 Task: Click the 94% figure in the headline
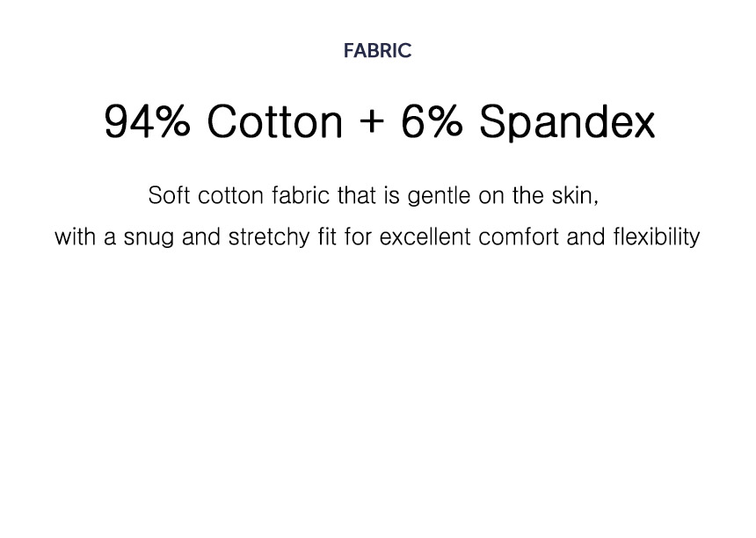(x=147, y=121)
